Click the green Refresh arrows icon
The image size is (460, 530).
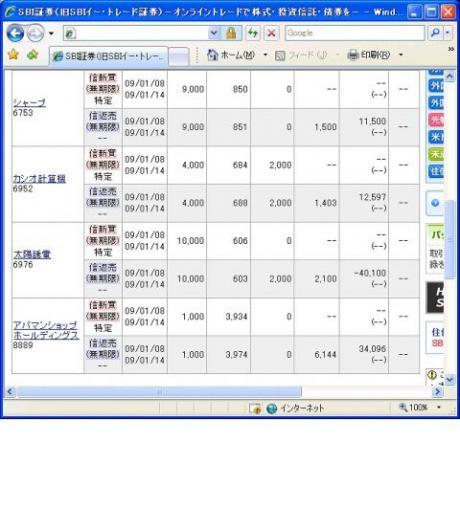point(253,33)
